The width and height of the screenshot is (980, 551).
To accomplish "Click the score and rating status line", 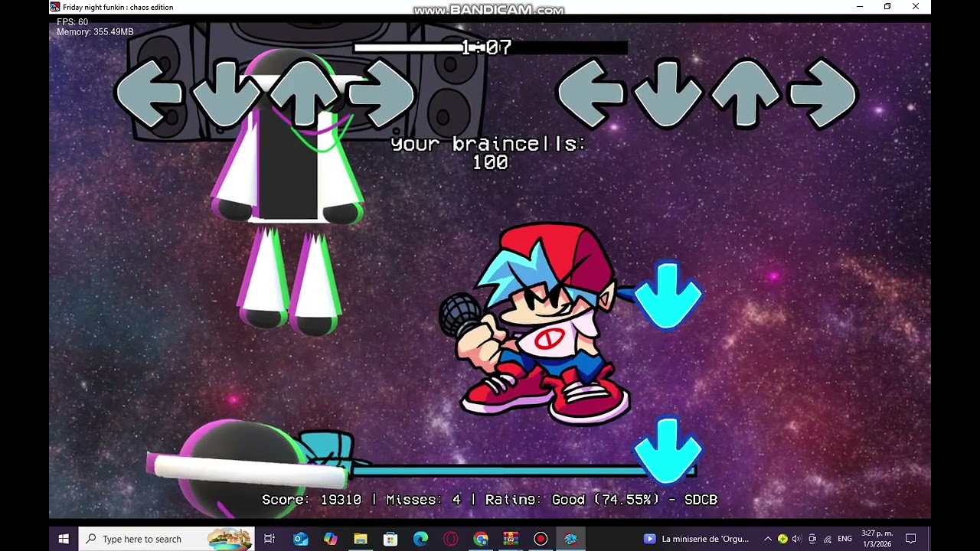I will pos(490,500).
